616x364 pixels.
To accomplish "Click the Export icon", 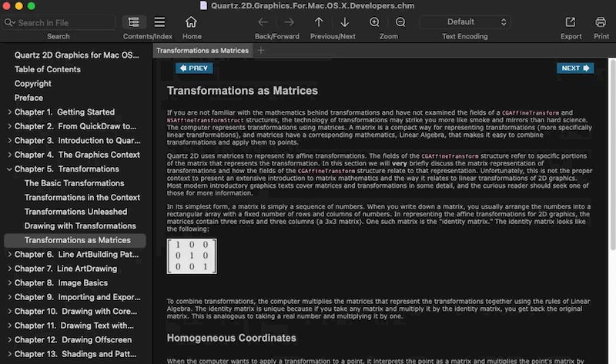I will tap(571, 22).
